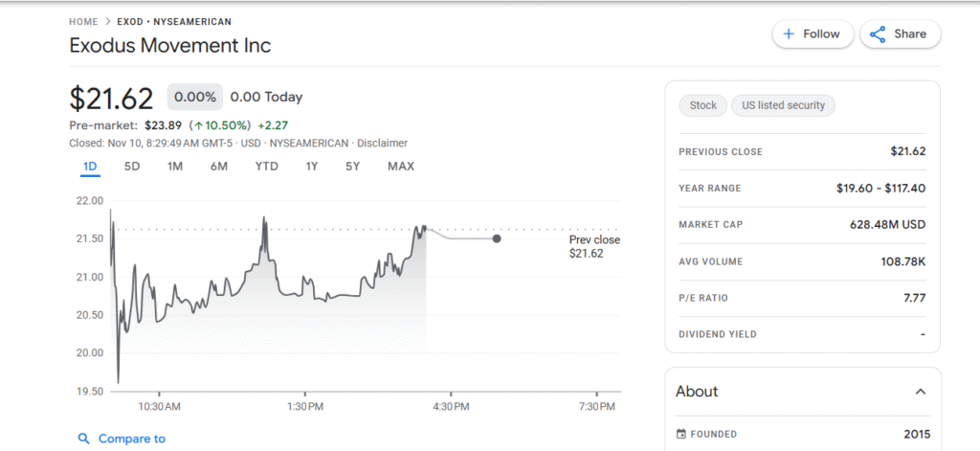Click the gray pre-market dot on chart
Screen dimensions: 980x451
[496, 238]
